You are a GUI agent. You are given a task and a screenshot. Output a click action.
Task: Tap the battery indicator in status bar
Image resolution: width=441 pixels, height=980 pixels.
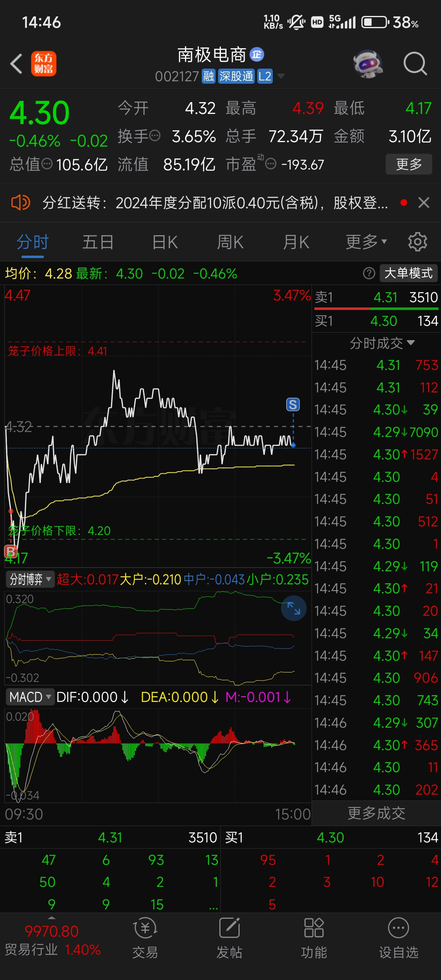(x=374, y=22)
